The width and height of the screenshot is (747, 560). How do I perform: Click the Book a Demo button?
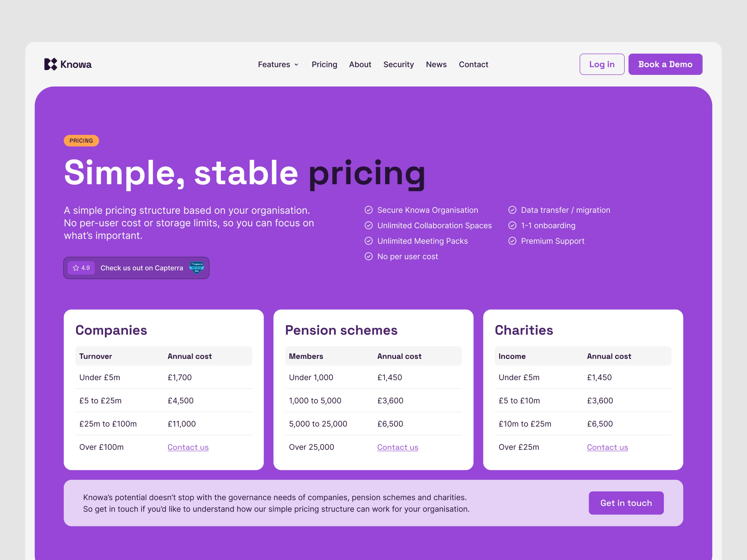pos(665,64)
